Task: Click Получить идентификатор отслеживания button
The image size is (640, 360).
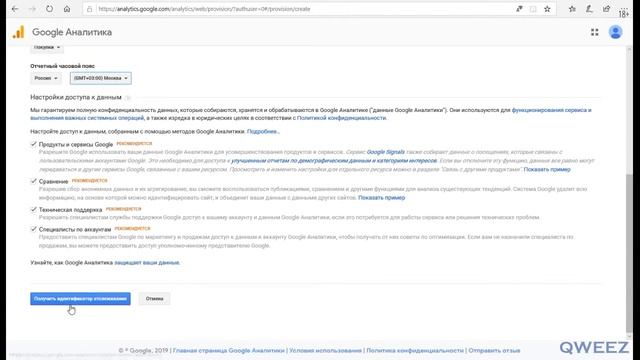Action: click(80, 299)
